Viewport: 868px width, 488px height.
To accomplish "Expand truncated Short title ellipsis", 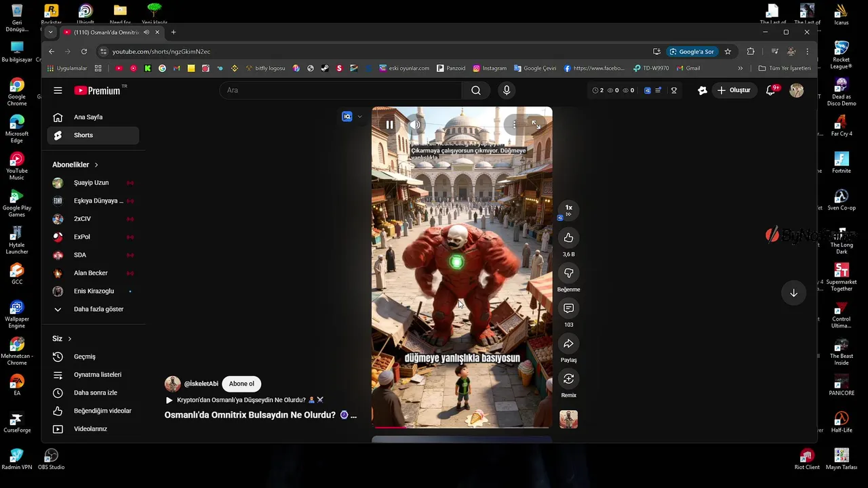I will tap(353, 415).
